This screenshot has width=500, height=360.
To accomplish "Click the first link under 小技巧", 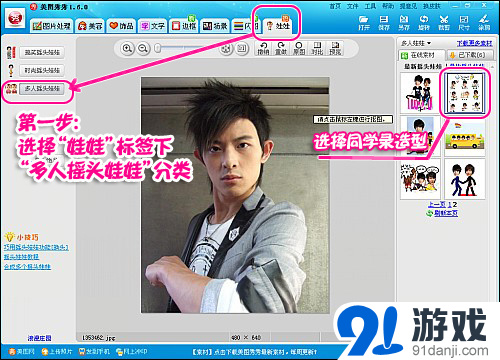I will [x=36, y=247].
